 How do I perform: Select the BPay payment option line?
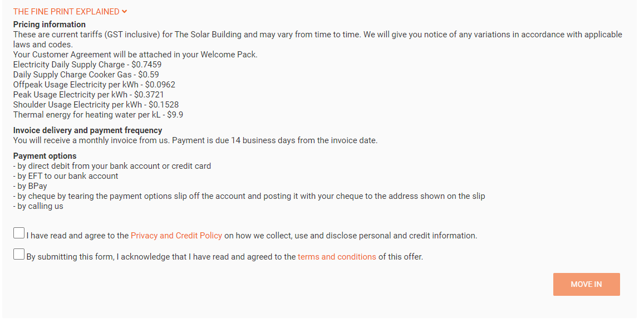pyautogui.click(x=33, y=186)
